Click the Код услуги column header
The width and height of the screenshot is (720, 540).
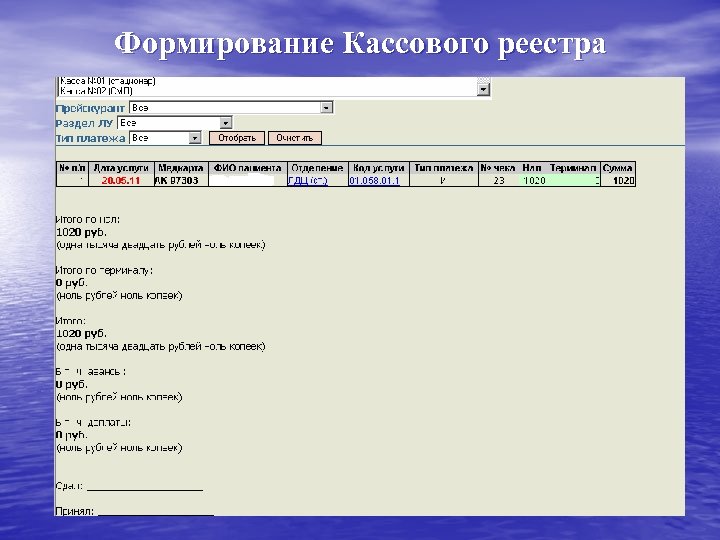point(378,168)
